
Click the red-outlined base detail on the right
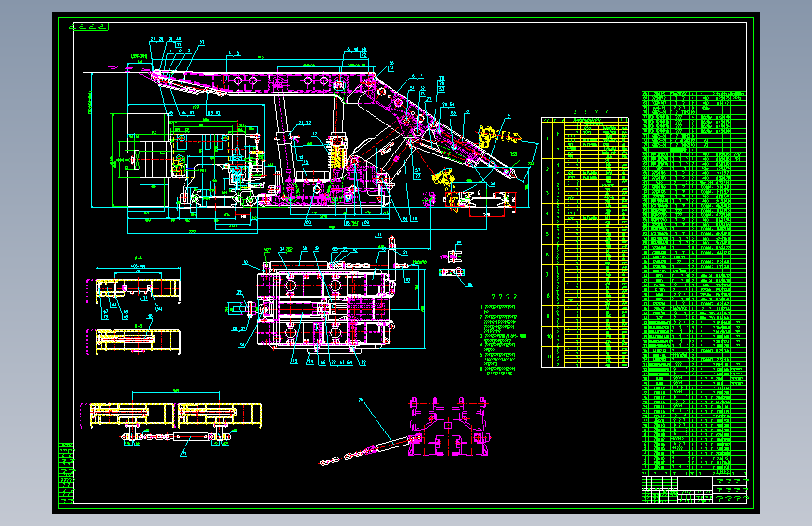(480, 202)
